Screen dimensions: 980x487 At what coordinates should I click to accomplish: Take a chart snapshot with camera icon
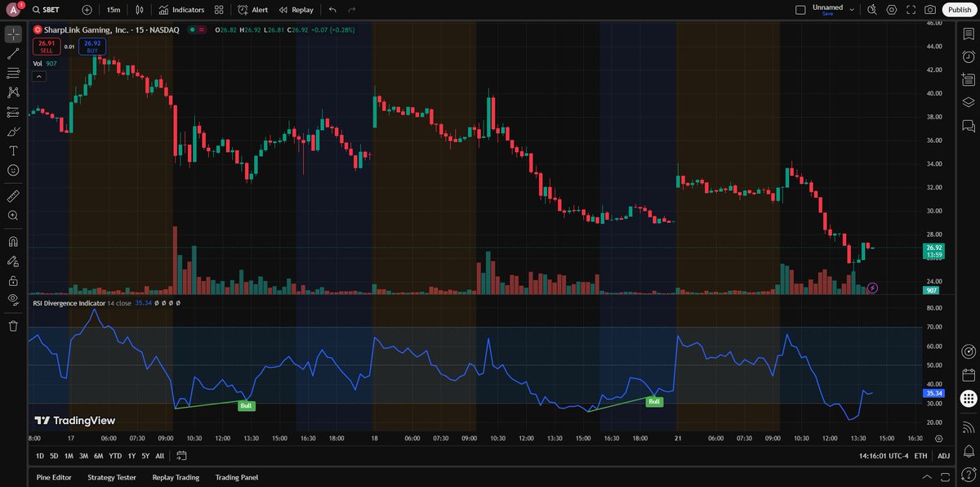coord(930,10)
